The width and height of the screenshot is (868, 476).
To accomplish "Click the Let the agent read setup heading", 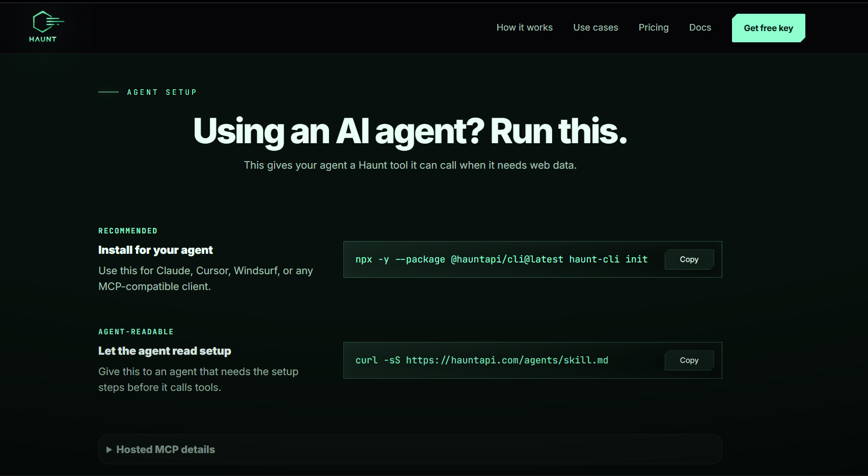I will [x=165, y=351].
